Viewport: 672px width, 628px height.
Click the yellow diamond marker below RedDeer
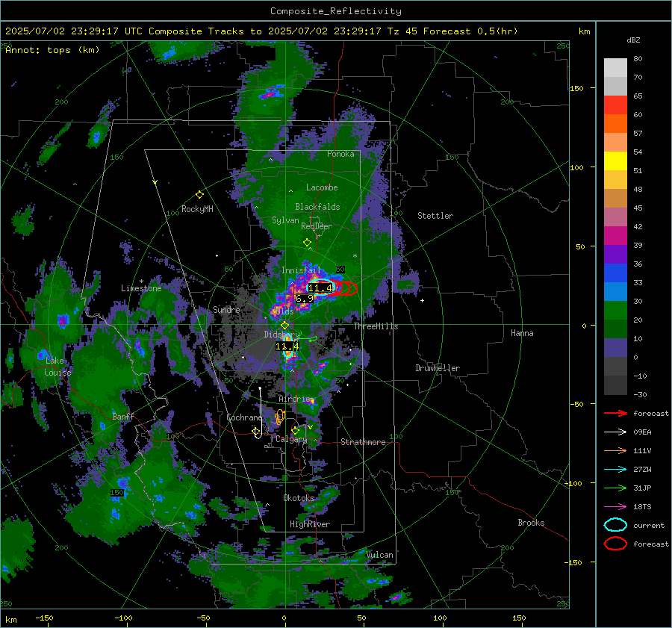pos(307,243)
